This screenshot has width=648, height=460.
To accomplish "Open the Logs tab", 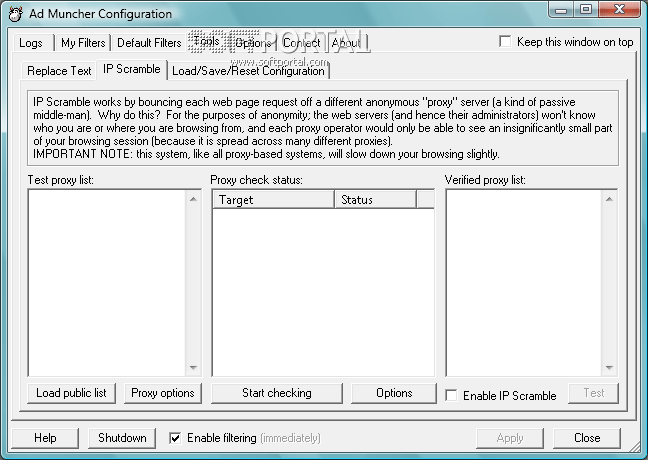I will (x=31, y=43).
